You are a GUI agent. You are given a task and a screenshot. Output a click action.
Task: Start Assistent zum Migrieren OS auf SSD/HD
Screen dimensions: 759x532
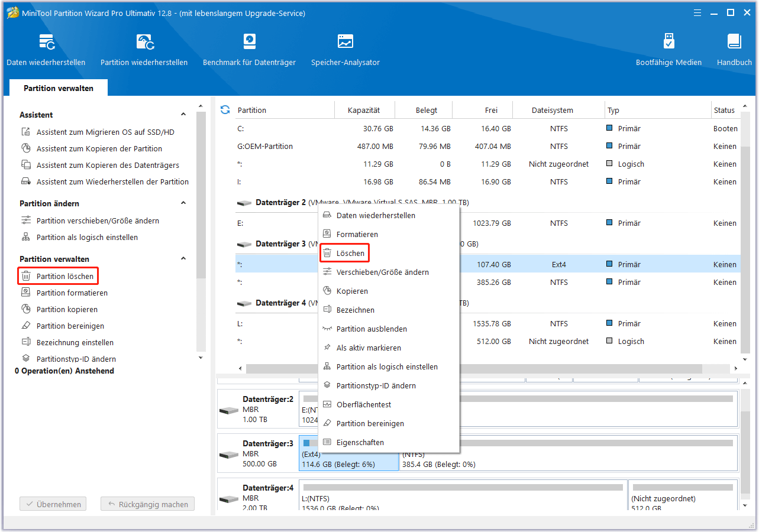[98, 132]
